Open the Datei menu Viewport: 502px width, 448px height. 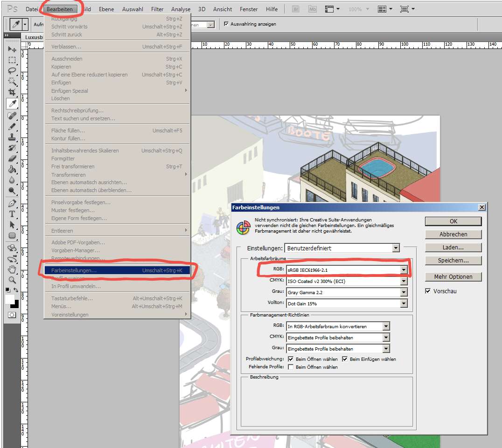32,9
